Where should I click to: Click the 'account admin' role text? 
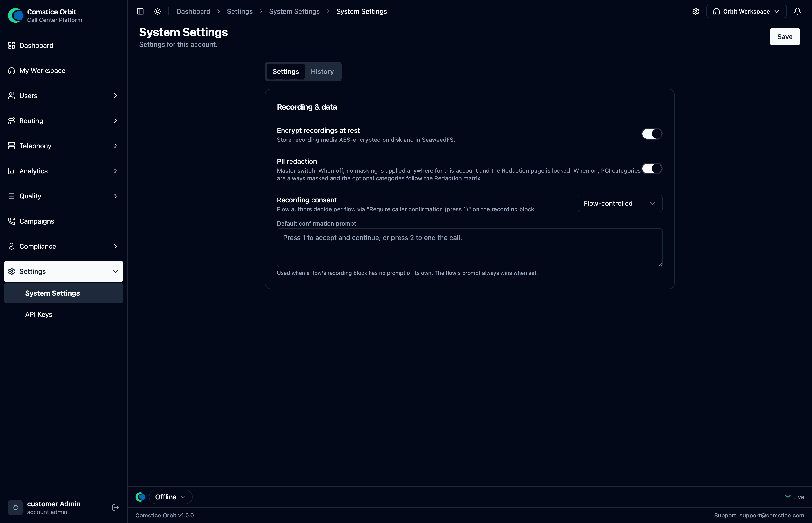[47, 512]
